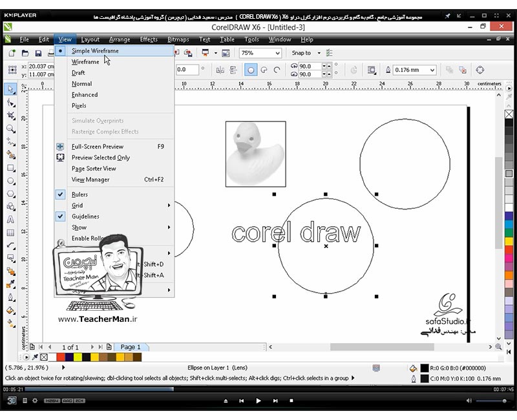Click the Wrap text icon in property bar
The image size is (517, 420).
(372, 70)
